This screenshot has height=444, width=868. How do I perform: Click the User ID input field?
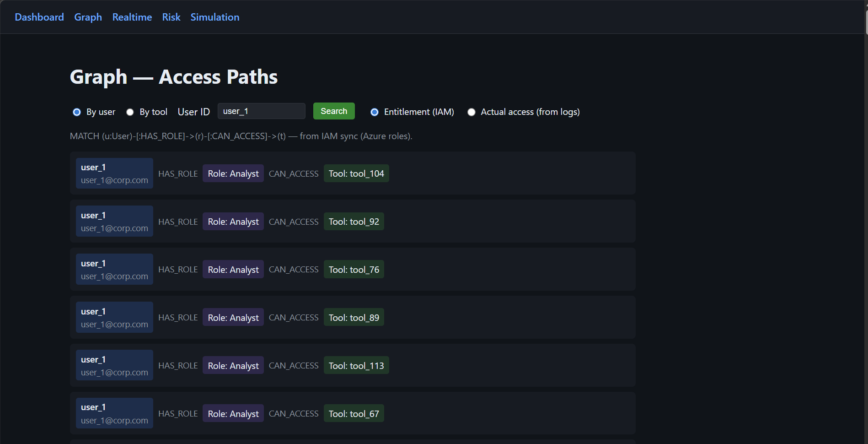click(x=261, y=111)
